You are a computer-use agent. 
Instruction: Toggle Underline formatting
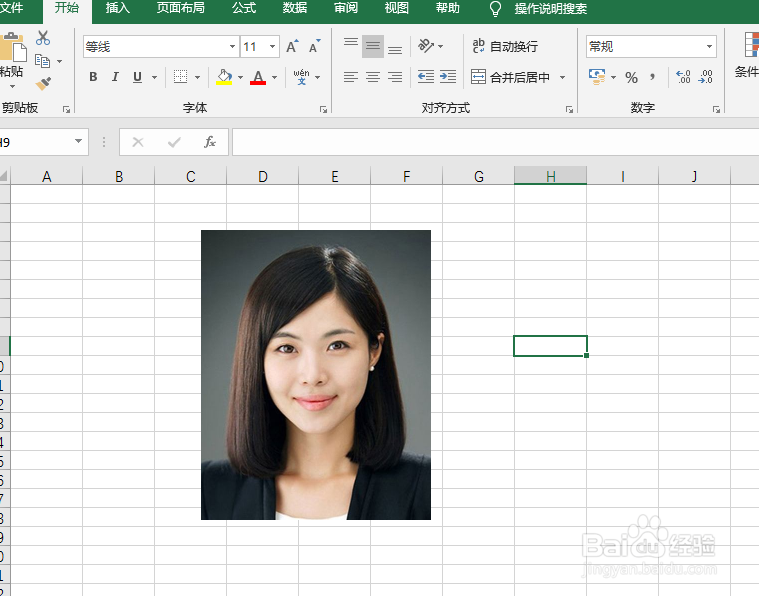137,77
